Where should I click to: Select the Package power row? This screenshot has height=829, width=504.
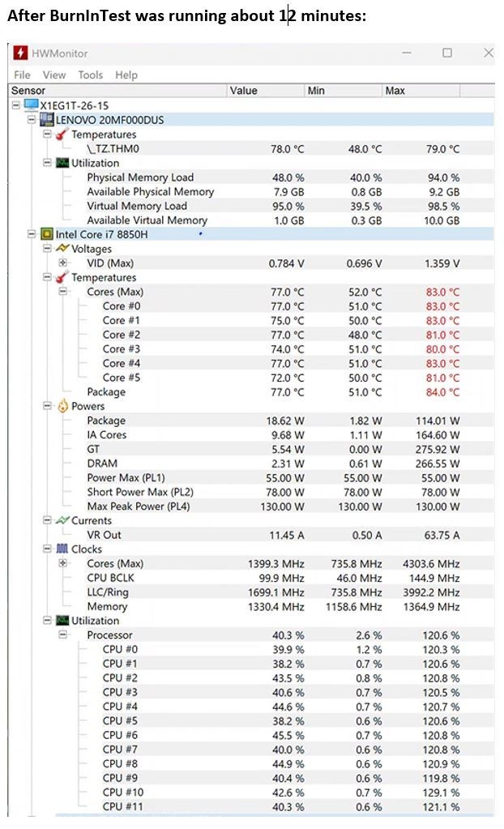251,421
